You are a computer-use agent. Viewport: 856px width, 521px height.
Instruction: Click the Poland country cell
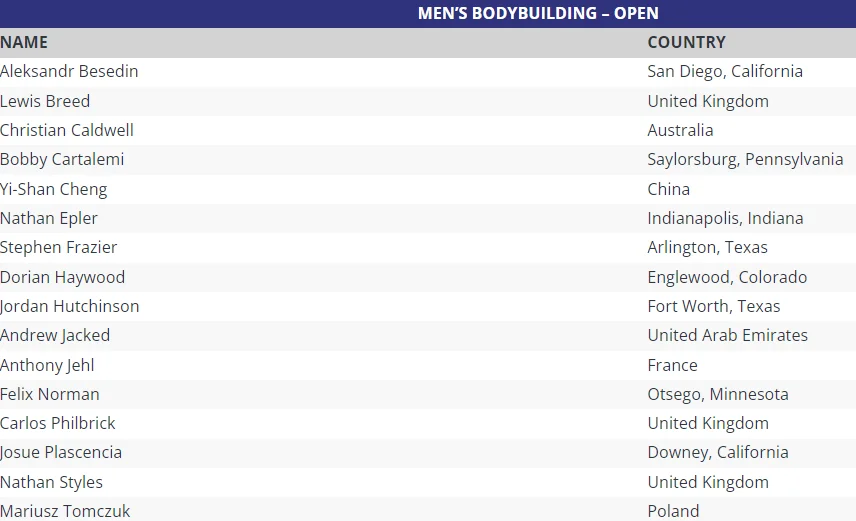pyautogui.click(x=673, y=511)
